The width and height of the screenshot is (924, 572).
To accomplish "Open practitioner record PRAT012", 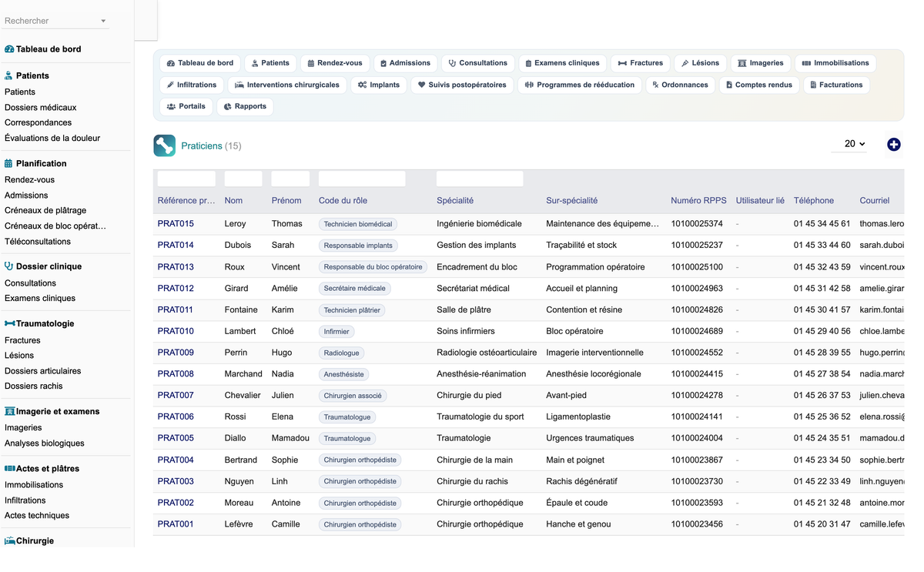I will [176, 288].
